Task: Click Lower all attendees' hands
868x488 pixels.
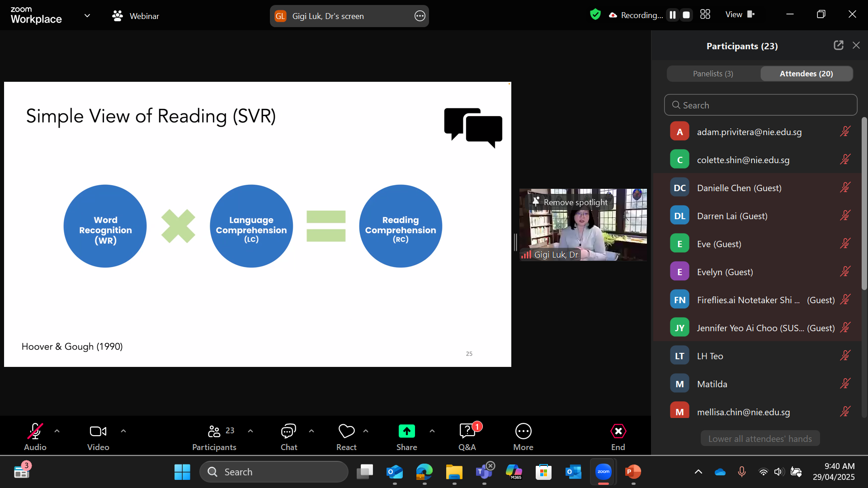Action: 759,439
